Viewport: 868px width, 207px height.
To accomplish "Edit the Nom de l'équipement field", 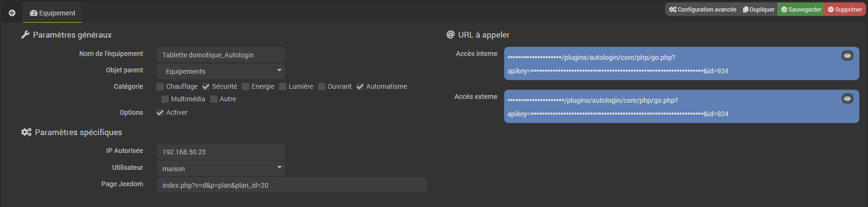I will click(221, 55).
